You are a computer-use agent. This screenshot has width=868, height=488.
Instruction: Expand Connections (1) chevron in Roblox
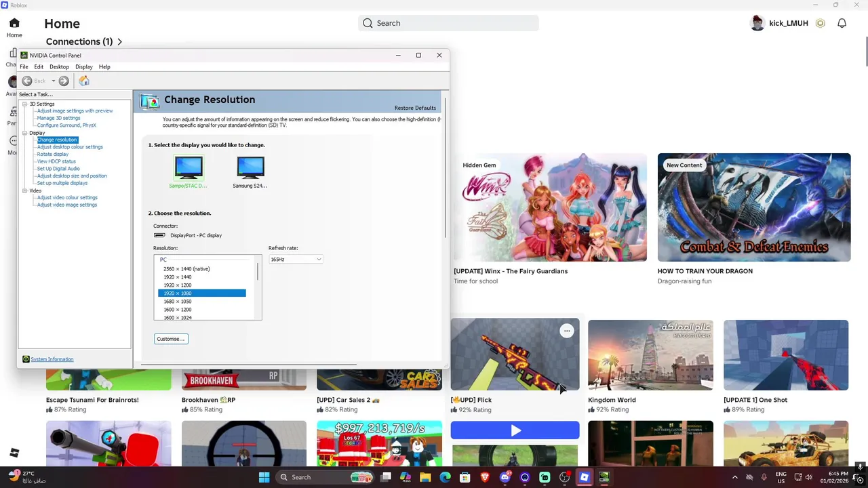pyautogui.click(x=119, y=42)
